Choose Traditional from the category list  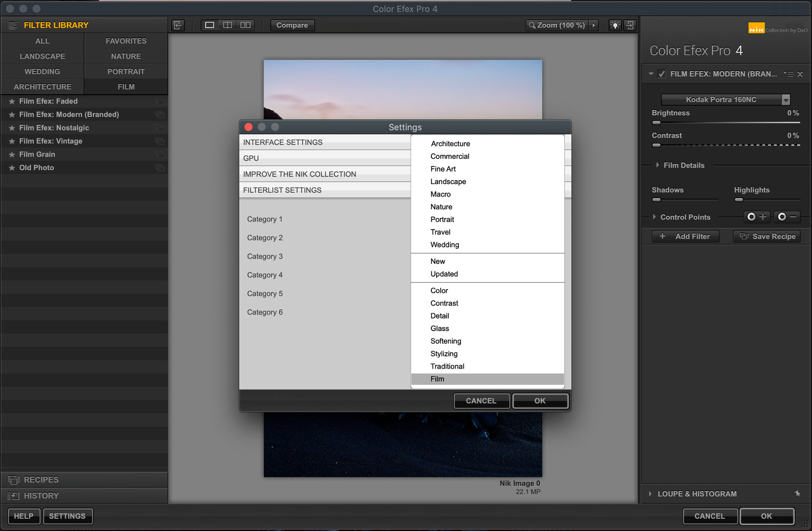[488, 366]
